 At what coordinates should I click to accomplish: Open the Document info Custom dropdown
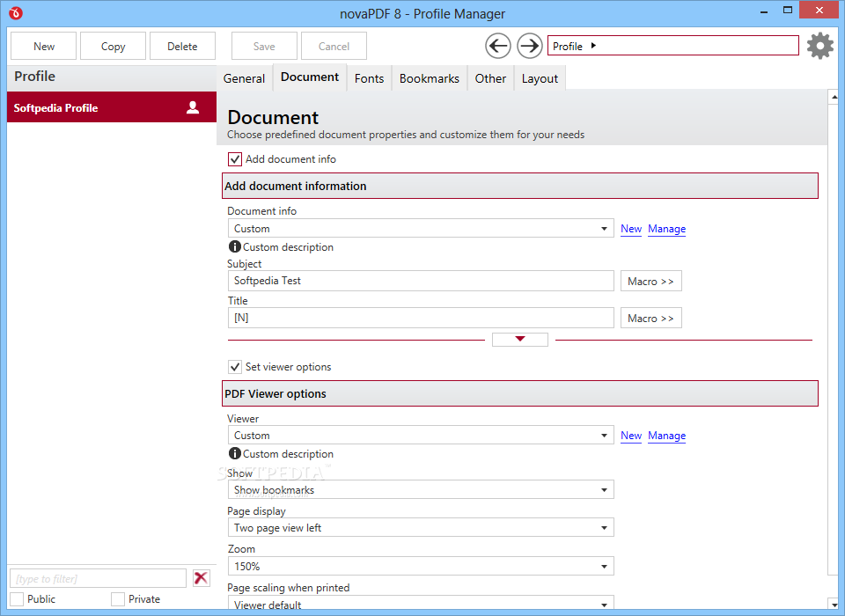click(421, 229)
